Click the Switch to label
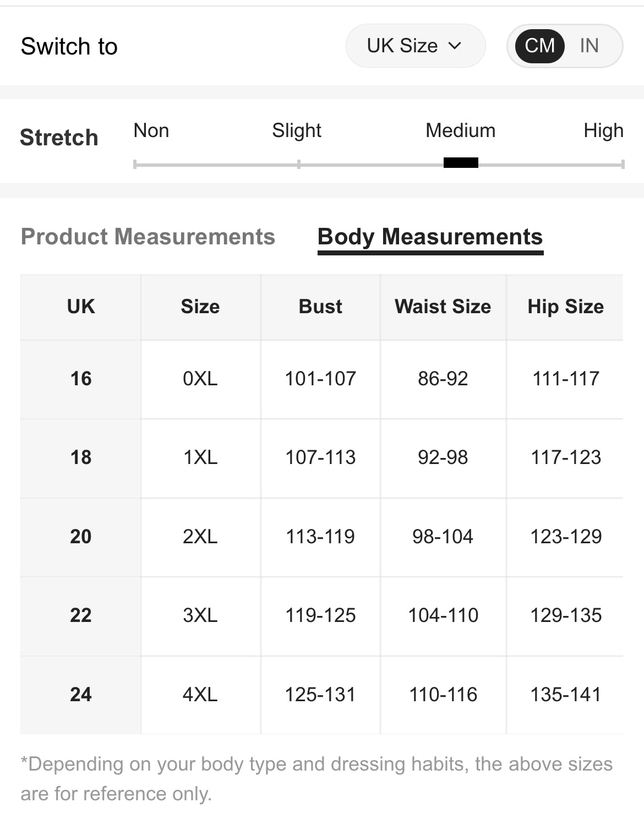Image resolution: width=644 pixels, height=819 pixels. pyautogui.click(x=69, y=46)
